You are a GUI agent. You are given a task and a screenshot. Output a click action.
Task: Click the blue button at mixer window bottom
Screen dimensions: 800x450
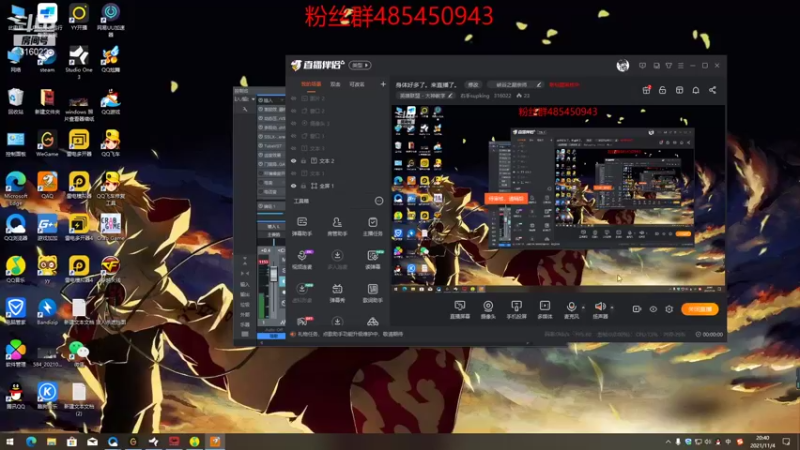[271, 336]
